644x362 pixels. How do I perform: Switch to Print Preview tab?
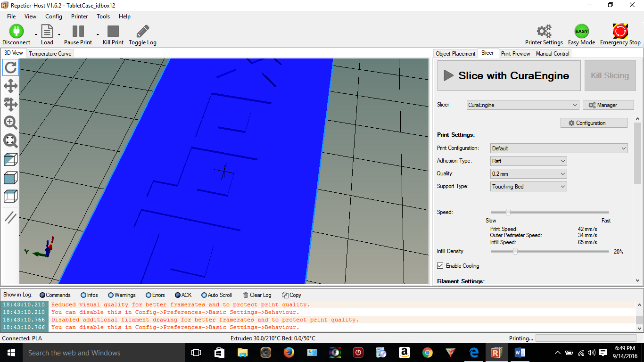tap(515, 54)
